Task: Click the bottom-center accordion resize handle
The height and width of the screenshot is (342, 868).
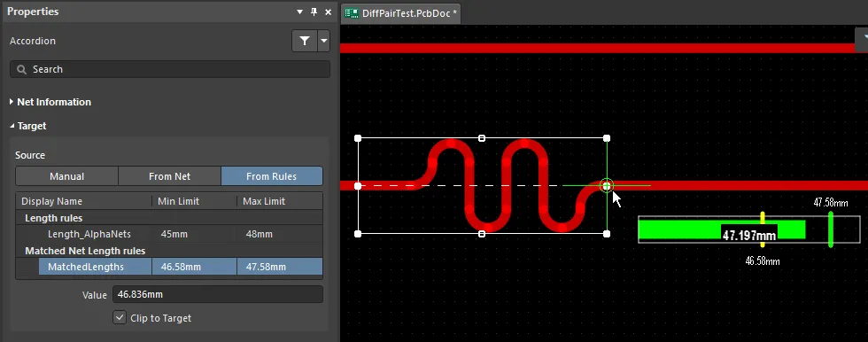Action: 482,234
